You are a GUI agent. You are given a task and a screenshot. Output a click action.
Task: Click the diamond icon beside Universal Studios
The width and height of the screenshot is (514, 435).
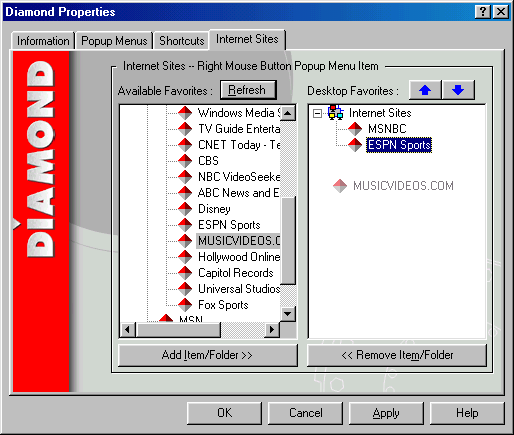coord(185,289)
